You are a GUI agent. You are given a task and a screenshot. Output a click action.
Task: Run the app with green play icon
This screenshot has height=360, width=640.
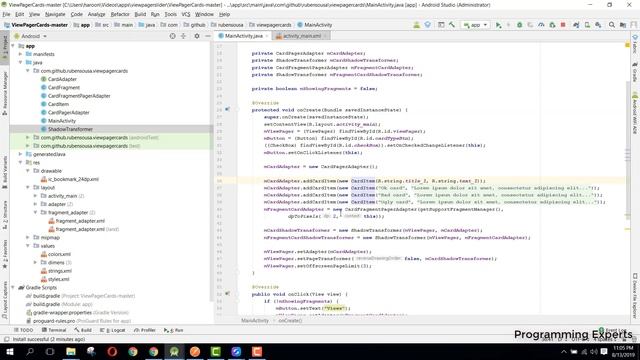pos(498,25)
